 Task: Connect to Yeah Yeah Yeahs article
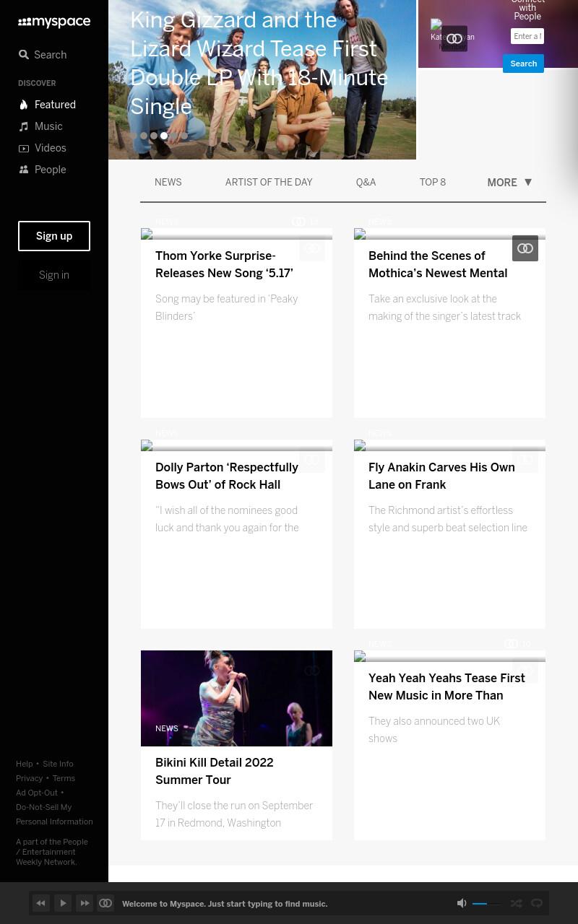[x=525, y=671]
